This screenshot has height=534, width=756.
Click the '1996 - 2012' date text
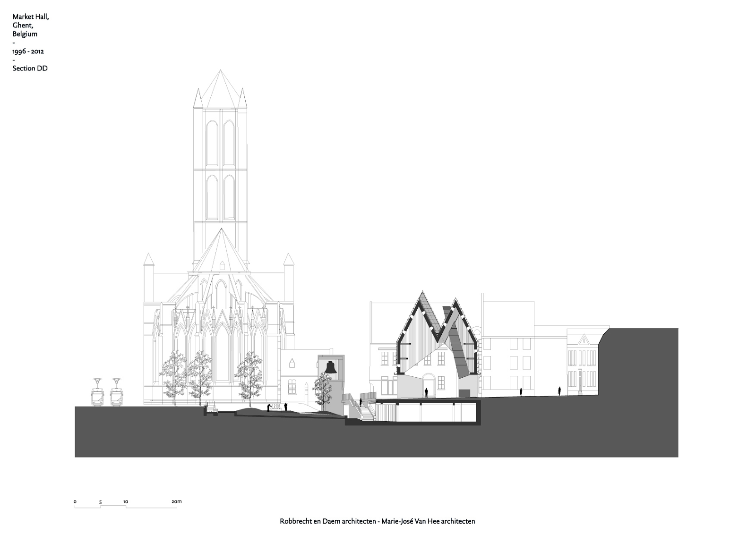[x=28, y=51]
